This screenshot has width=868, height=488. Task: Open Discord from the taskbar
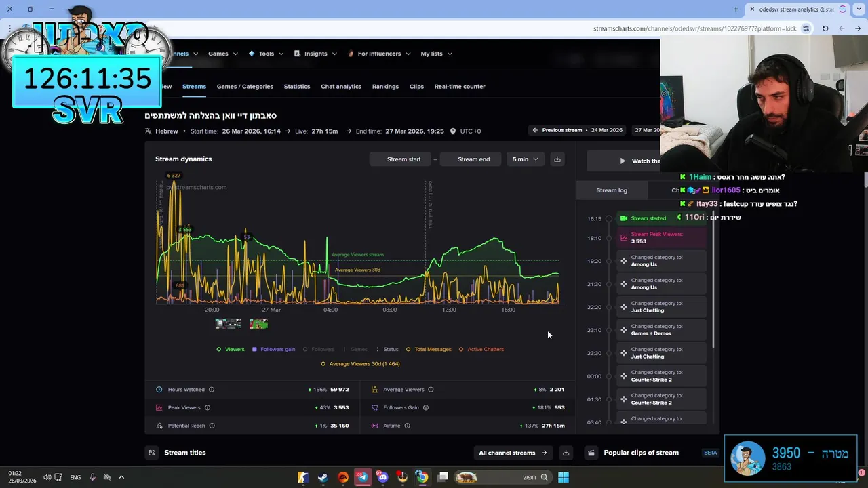click(382, 477)
